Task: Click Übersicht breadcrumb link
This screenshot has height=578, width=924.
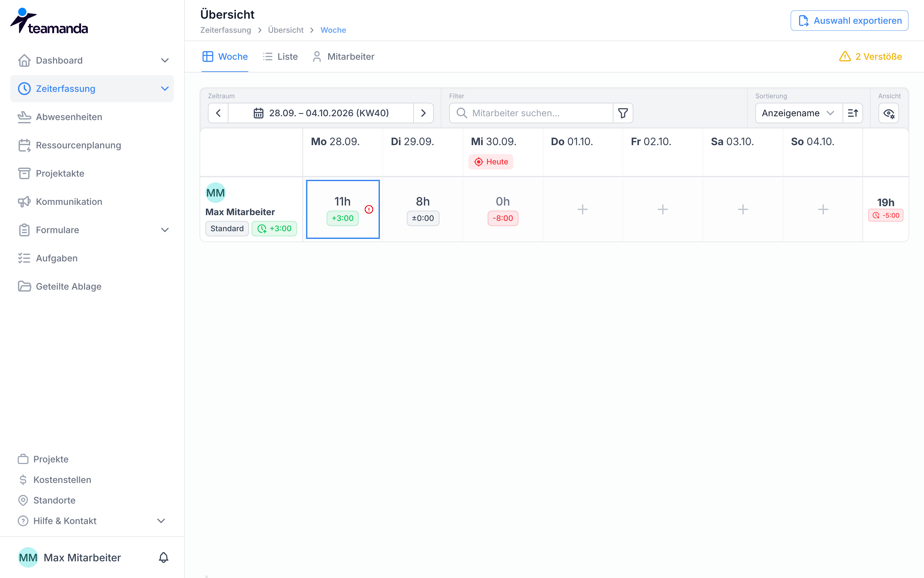Action: 286,30
